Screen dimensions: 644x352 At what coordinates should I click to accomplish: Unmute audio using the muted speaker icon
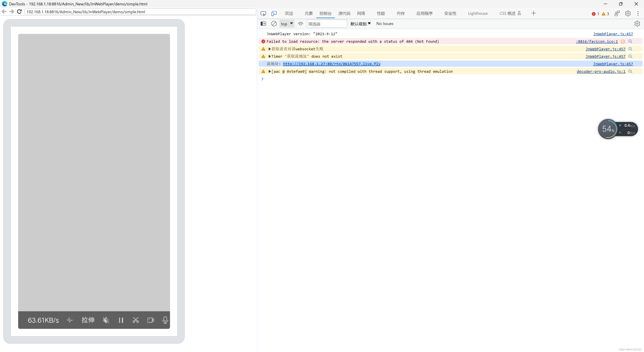(x=106, y=320)
